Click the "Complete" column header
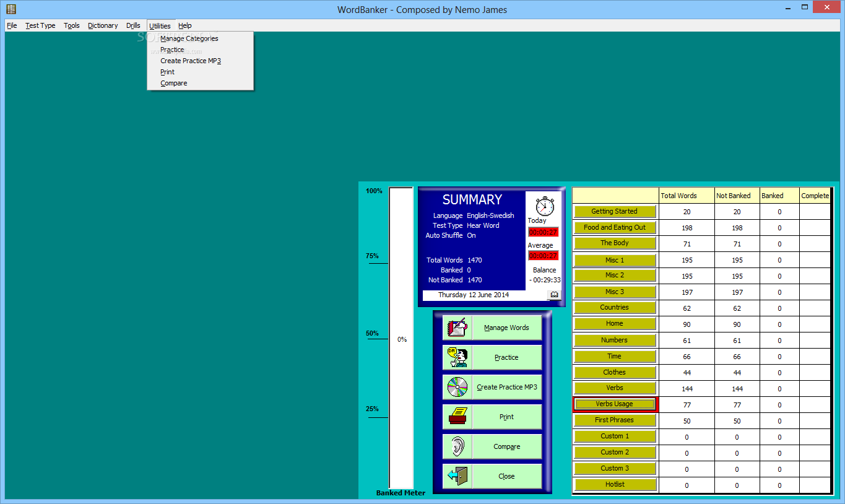 tap(815, 196)
